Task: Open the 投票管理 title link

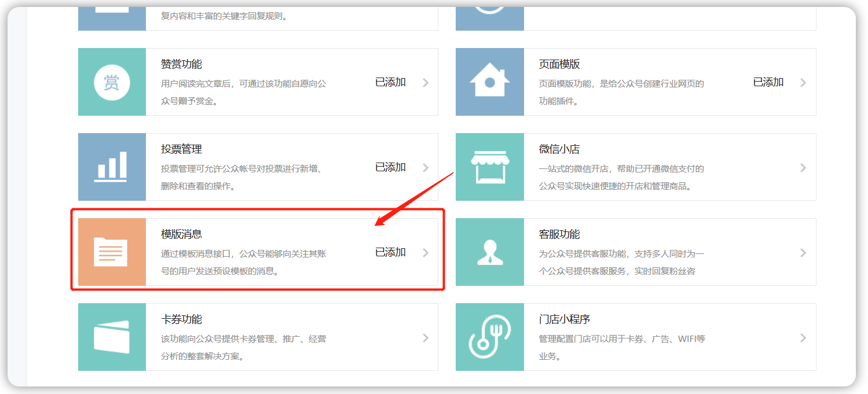Action: pyautogui.click(x=181, y=149)
